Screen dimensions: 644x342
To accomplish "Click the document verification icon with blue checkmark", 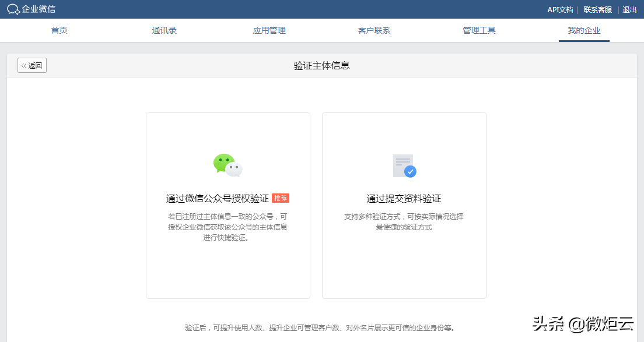I will click(x=404, y=165).
